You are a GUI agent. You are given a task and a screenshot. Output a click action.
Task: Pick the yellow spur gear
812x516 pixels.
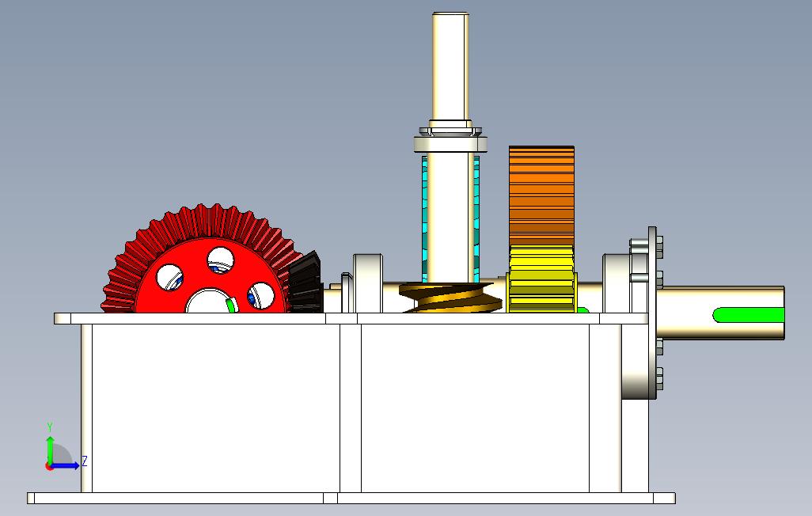(x=541, y=279)
